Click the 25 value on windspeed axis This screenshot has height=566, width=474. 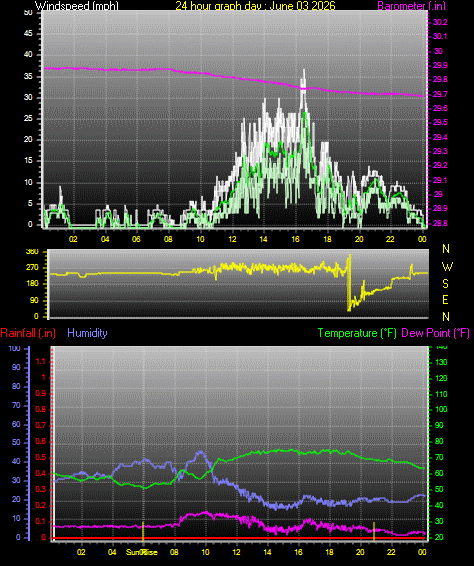[28, 118]
